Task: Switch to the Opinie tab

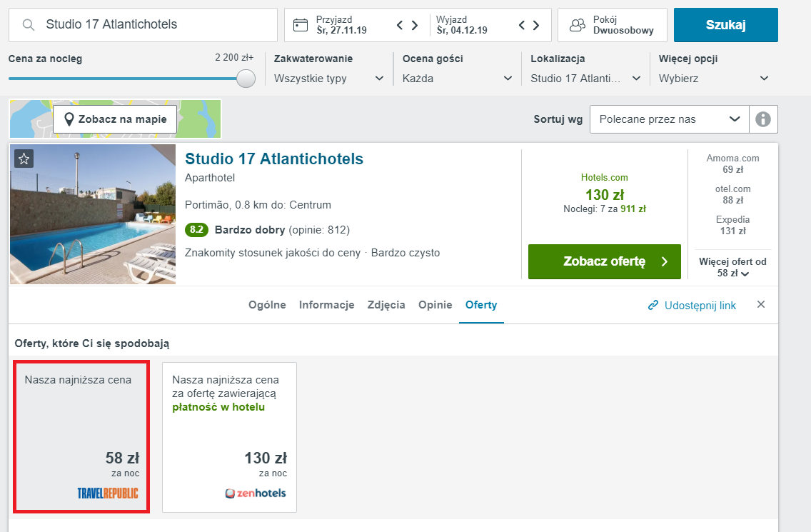Action: tap(435, 305)
